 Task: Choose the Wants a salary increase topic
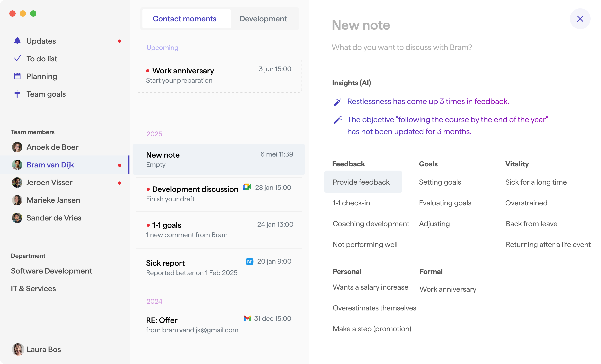(x=370, y=287)
